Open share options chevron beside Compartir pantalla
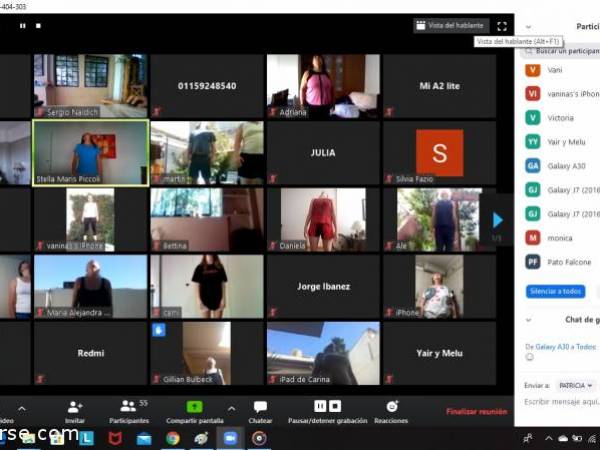Image resolution: width=600 pixels, height=450 pixels. 232,409
